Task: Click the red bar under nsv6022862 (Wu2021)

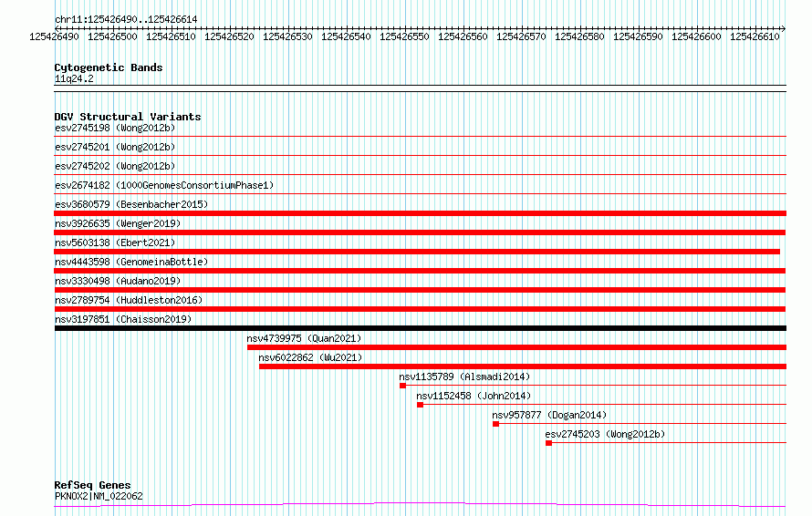Action: pos(523,366)
